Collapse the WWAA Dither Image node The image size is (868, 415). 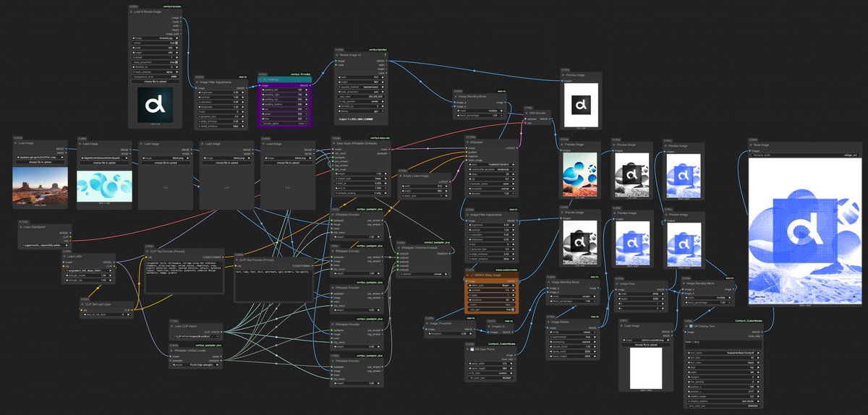[x=467, y=276]
